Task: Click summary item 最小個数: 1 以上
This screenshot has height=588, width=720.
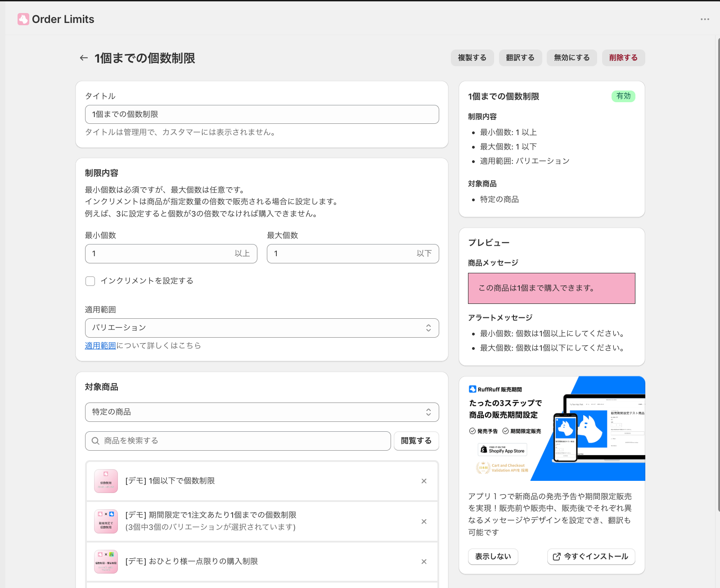Action: tap(508, 132)
